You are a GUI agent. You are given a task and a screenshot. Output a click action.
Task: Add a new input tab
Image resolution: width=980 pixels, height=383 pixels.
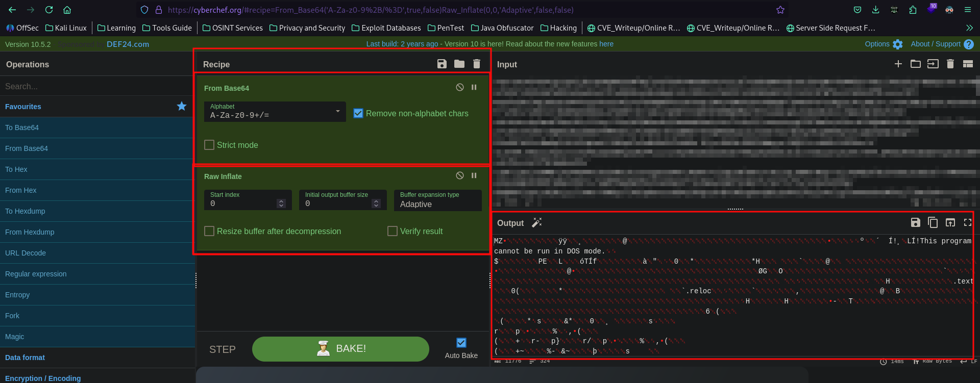point(898,64)
